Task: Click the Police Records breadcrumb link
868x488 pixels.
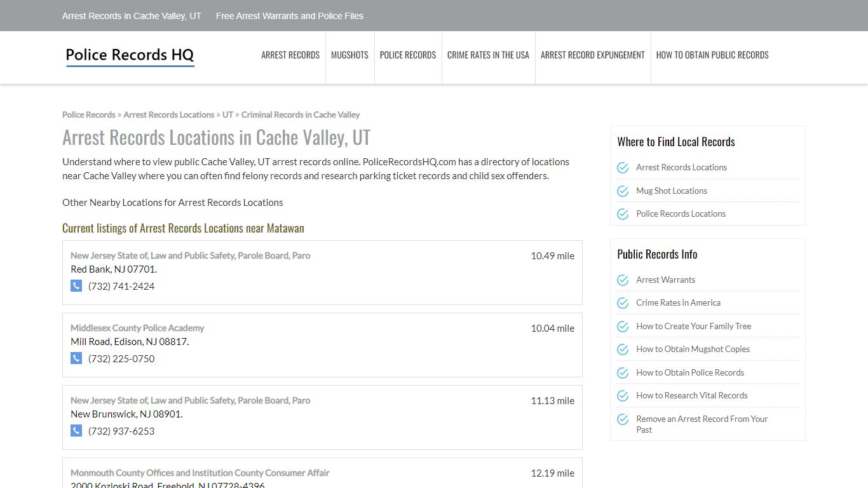Action: click(x=89, y=115)
